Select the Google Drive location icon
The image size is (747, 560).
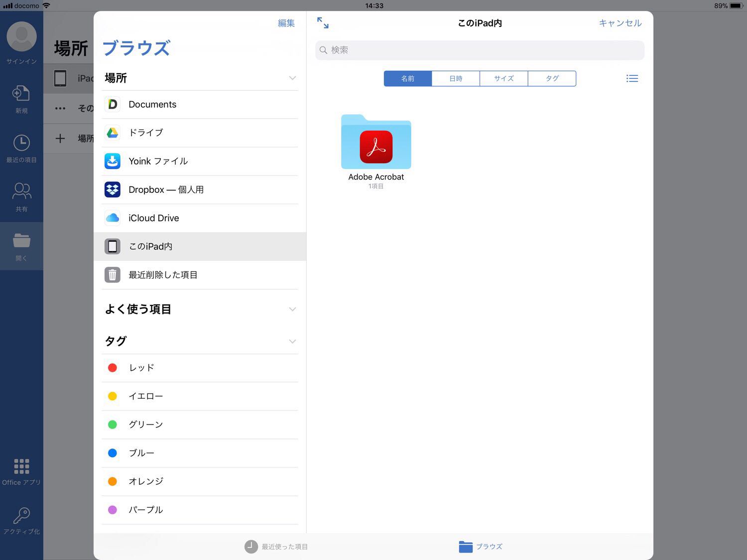click(113, 133)
